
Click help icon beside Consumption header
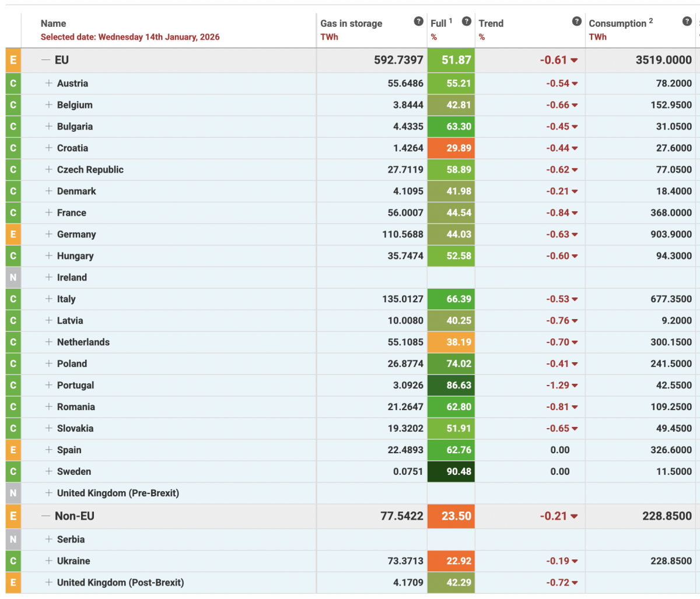coord(687,22)
